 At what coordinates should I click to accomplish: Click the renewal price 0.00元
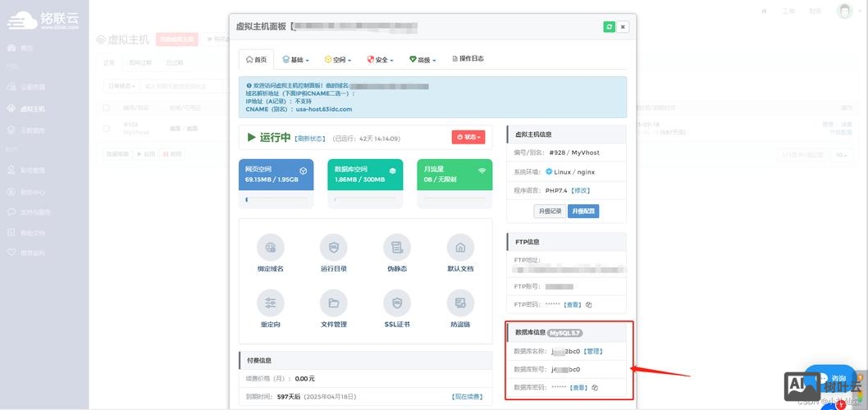(x=305, y=379)
